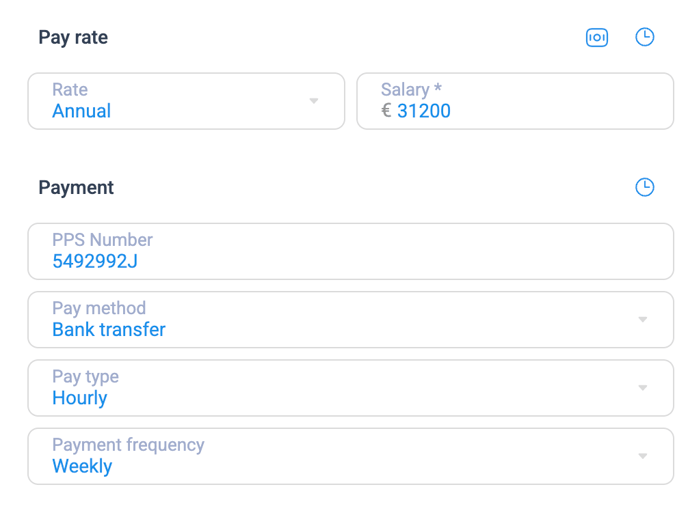Select the Bank transfer pay method value
Viewport: 688px width, 515px height.
point(109,329)
